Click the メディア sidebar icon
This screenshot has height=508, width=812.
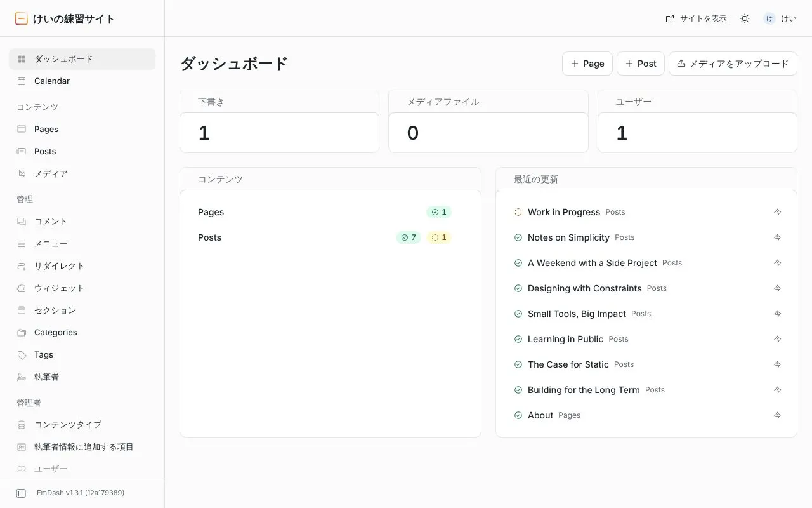(x=22, y=174)
